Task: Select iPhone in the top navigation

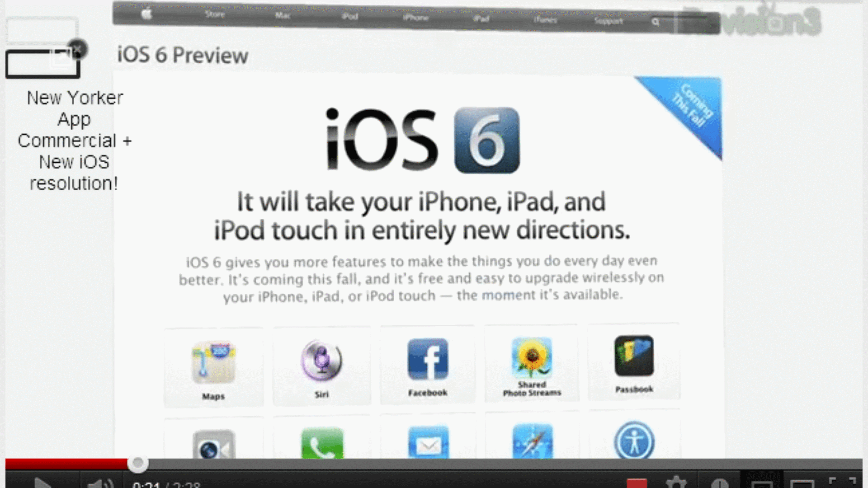Action: click(x=416, y=18)
